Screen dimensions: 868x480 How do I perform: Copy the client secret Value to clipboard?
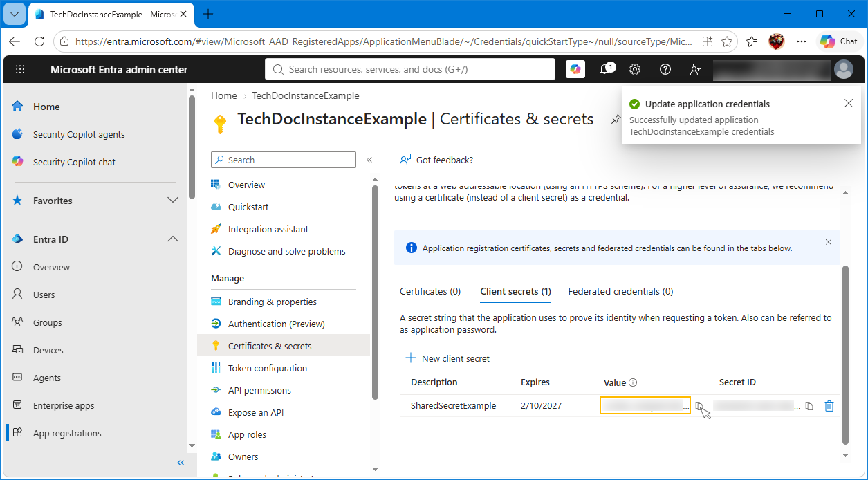(699, 406)
